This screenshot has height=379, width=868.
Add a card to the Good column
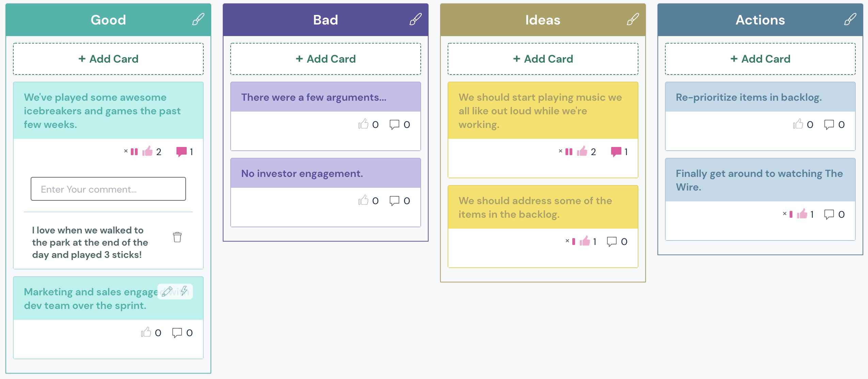108,59
